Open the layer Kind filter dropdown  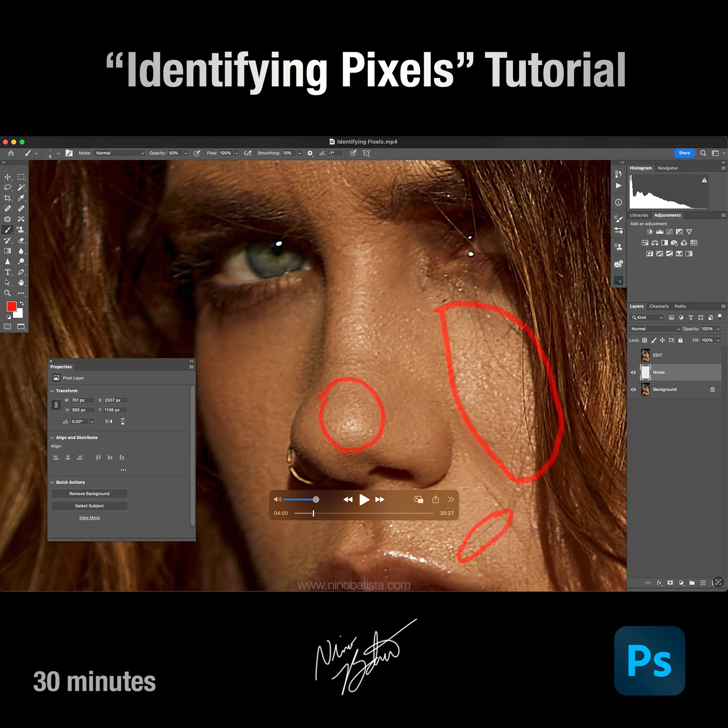647,318
